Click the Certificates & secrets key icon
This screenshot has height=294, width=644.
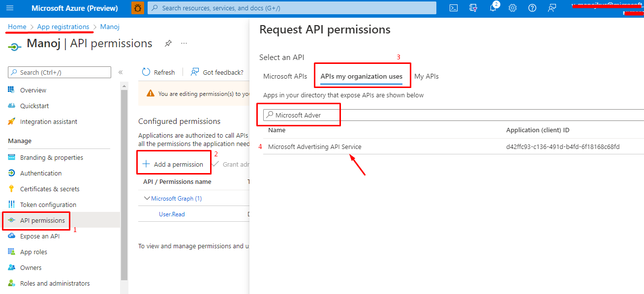12,189
